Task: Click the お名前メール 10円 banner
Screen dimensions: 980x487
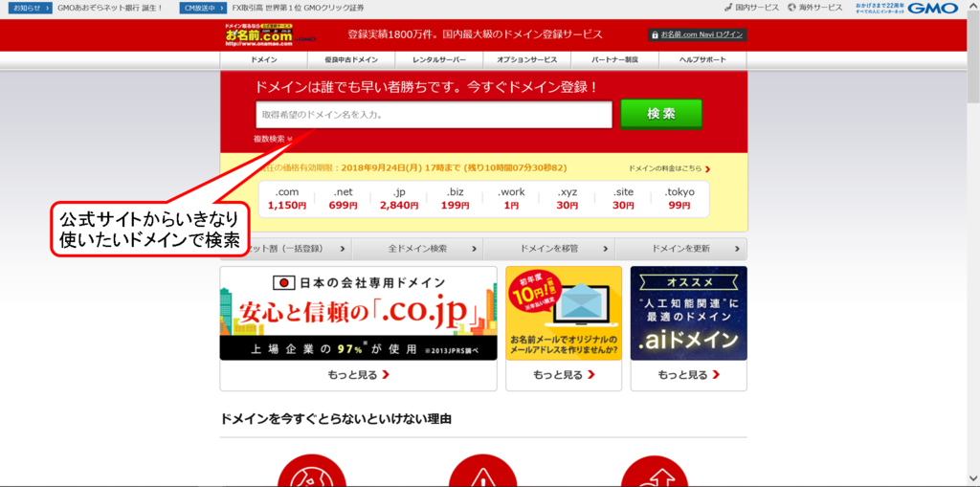Action: pyautogui.click(x=564, y=313)
